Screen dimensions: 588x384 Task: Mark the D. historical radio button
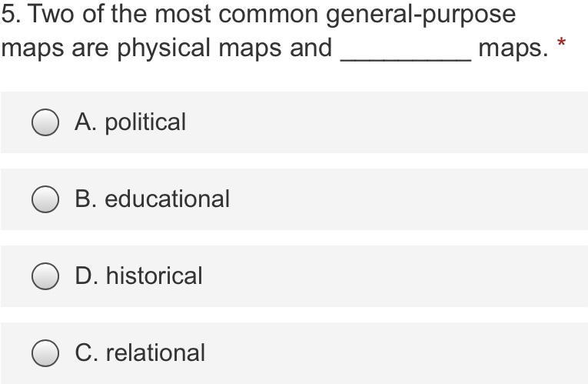pyautogui.click(x=45, y=276)
